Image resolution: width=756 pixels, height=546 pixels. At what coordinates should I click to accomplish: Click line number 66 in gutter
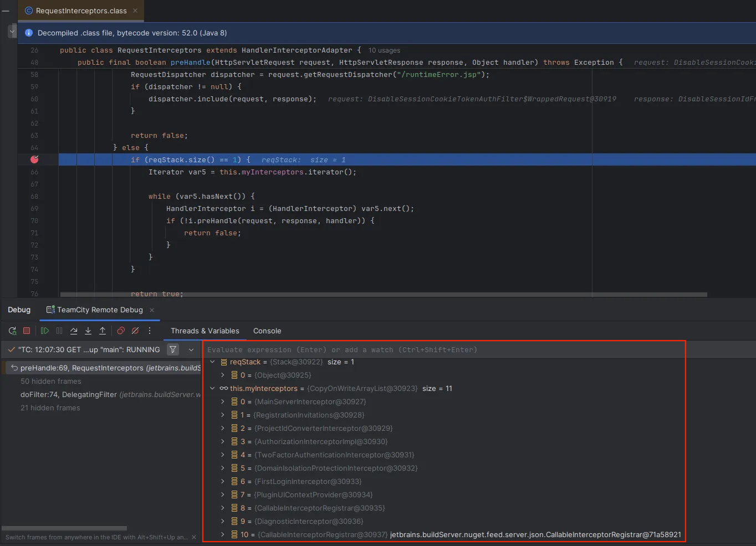coord(34,172)
